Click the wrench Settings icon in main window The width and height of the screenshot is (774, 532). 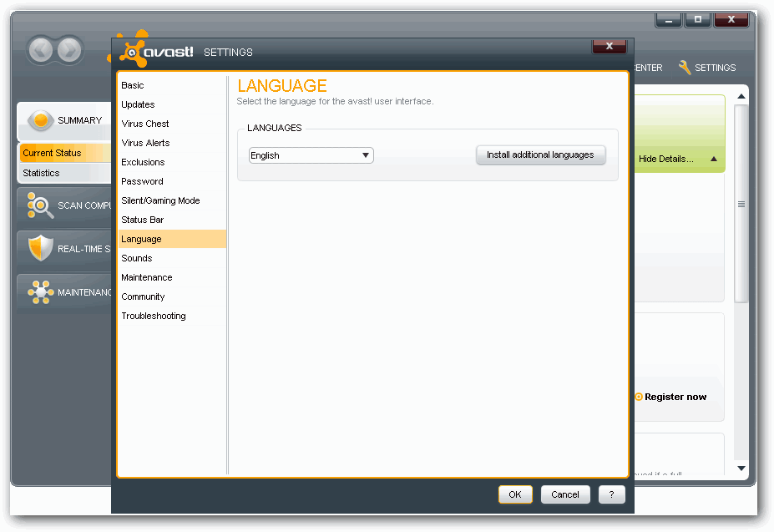click(684, 67)
